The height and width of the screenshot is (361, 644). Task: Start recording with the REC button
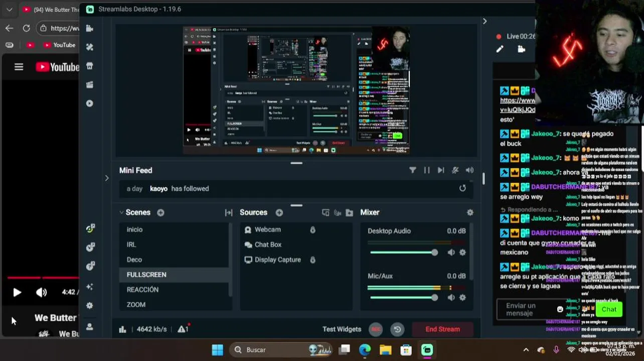tap(376, 329)
